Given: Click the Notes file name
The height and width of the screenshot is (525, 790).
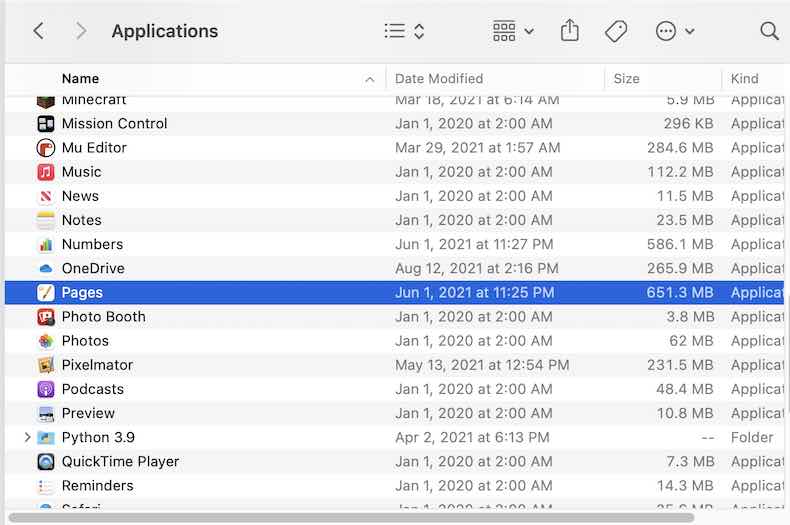Looking at the screenshot, I should click(x=81, y=220).
